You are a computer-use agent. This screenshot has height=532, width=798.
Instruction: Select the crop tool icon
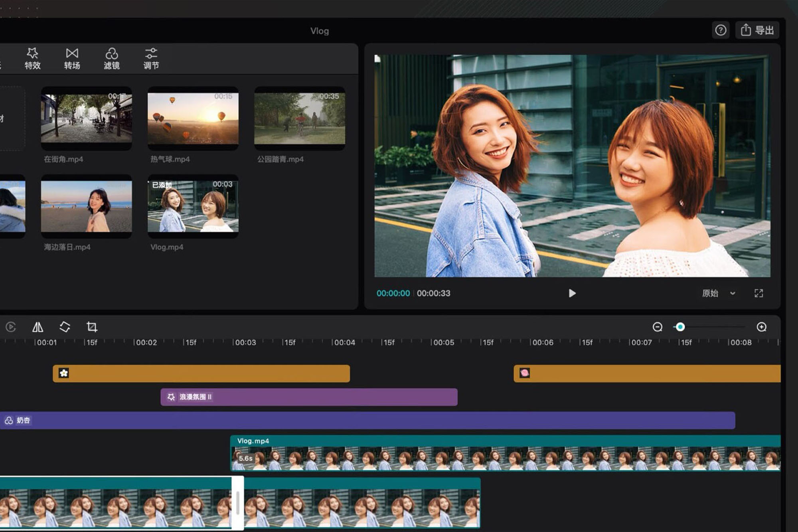coord(92,327)
